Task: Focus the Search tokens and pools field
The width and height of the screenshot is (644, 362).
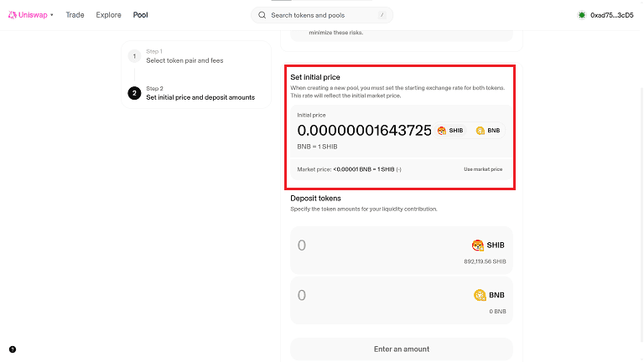Action: click(x=322, y=15)
